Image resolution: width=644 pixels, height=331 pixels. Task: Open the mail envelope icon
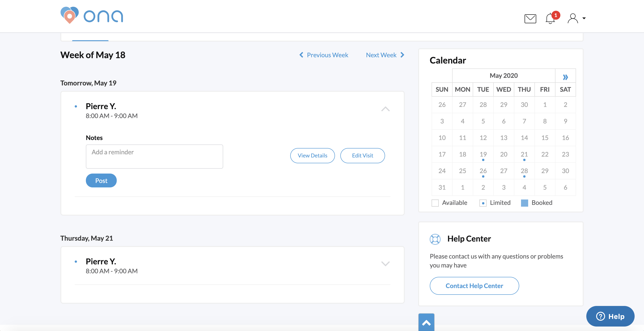pos(530,19)
